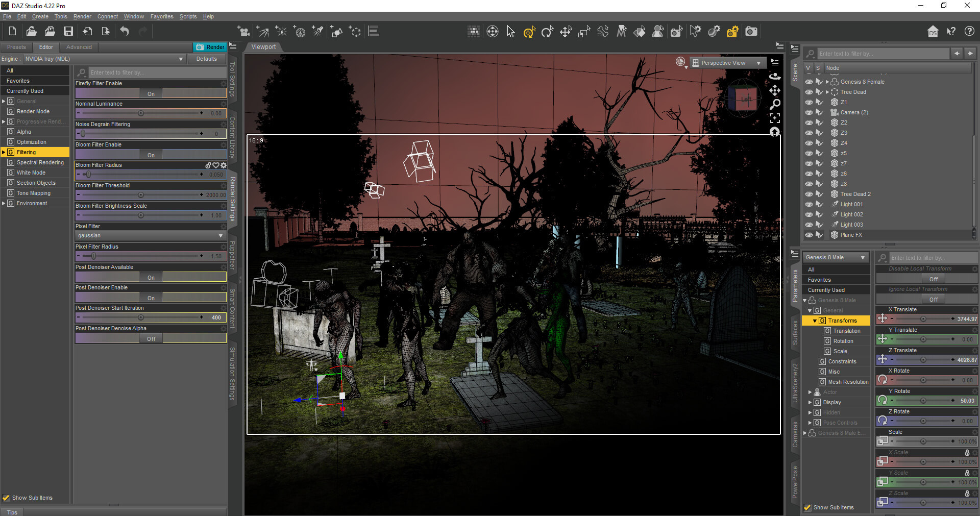Pick the Scale tool
The image size is (980, 516).
click(584, 32)
